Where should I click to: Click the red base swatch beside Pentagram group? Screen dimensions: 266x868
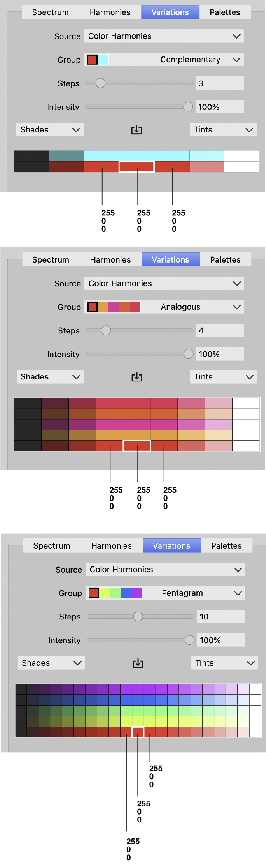[94, 593]
